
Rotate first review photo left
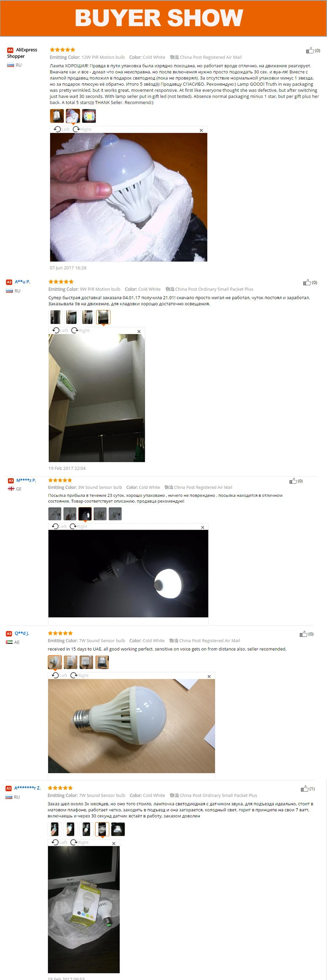point(62,129)
